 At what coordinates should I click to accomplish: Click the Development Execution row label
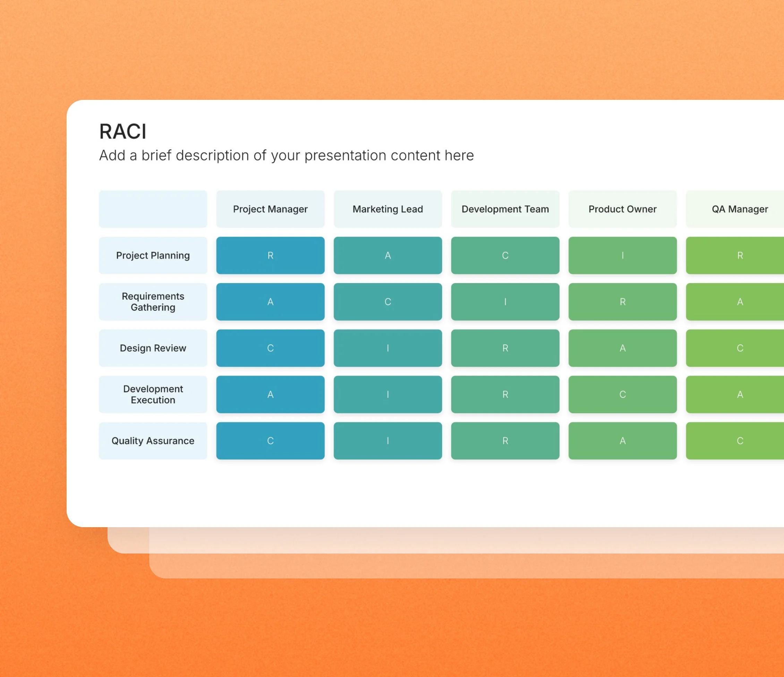coord(153,394)
